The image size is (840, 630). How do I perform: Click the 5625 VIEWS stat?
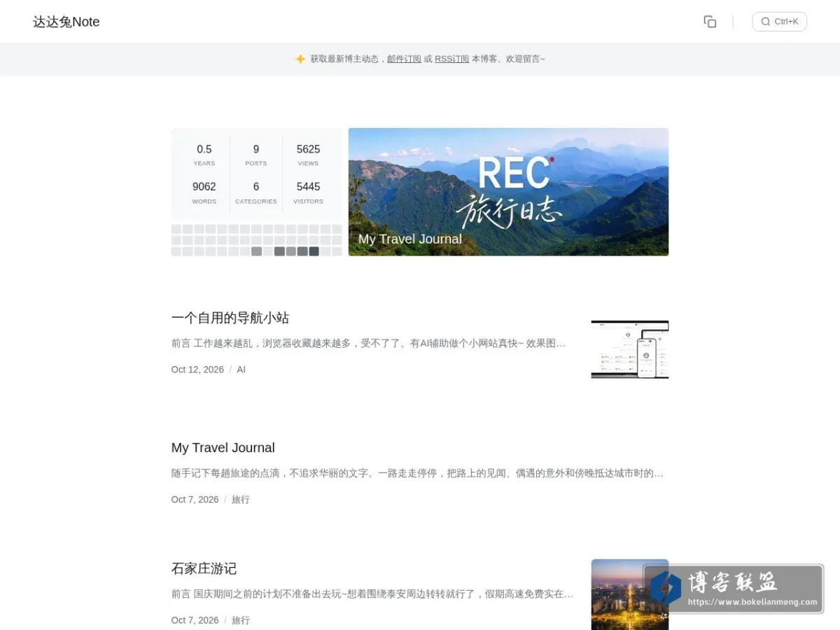(x=308, y=155)
